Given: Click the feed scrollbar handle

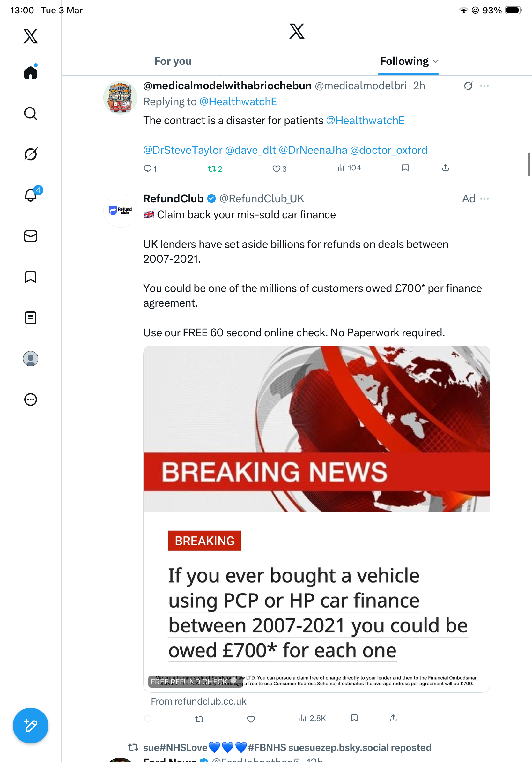Looking at the screenshot, I should 529,164.
